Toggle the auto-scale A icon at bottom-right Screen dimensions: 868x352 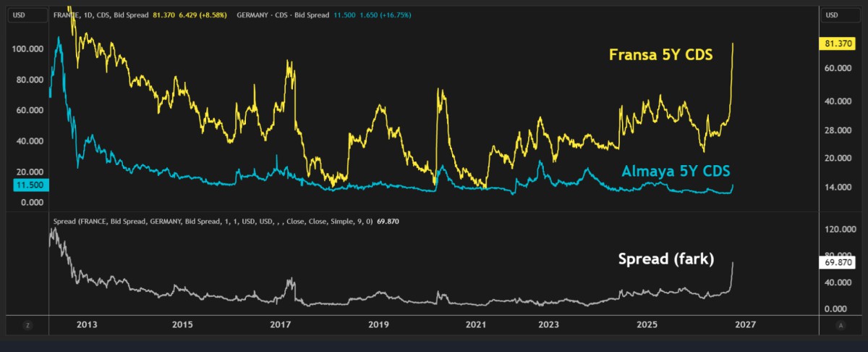tap(840, 326)
